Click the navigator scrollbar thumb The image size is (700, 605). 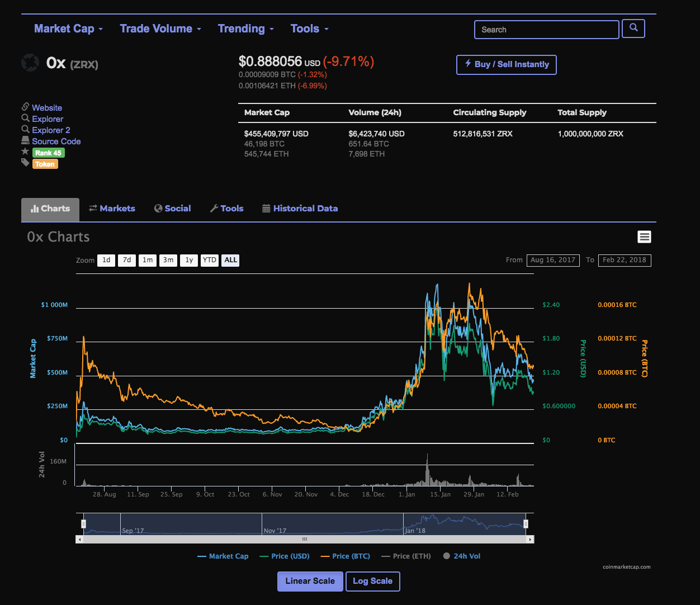[x=305, y=540]
